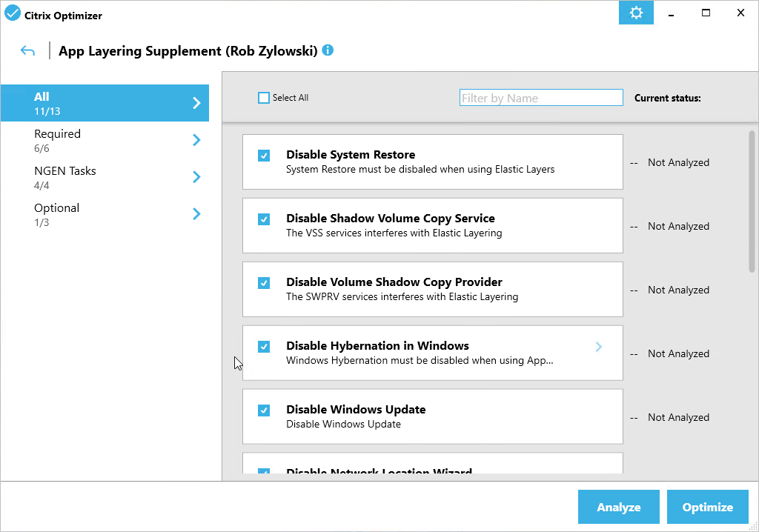Viewport: 759px width, 532px height.
Task: Select the Optional 1/3 group
Action: (x=105, y=214)
